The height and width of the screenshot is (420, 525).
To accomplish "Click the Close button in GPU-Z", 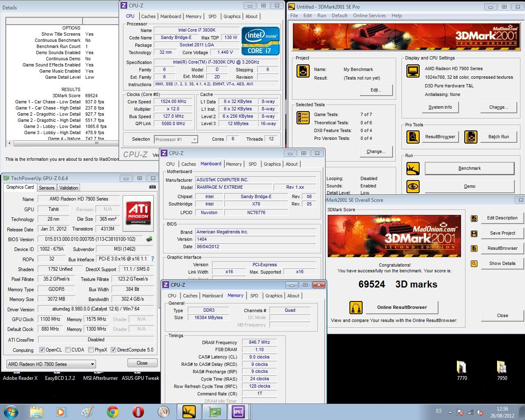I will click(142, 363).
